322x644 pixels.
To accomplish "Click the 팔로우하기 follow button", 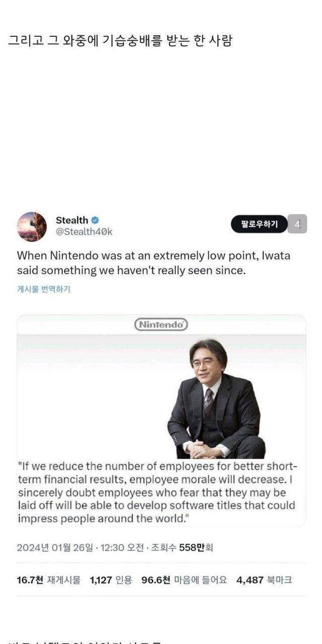I will coord(259,224).
